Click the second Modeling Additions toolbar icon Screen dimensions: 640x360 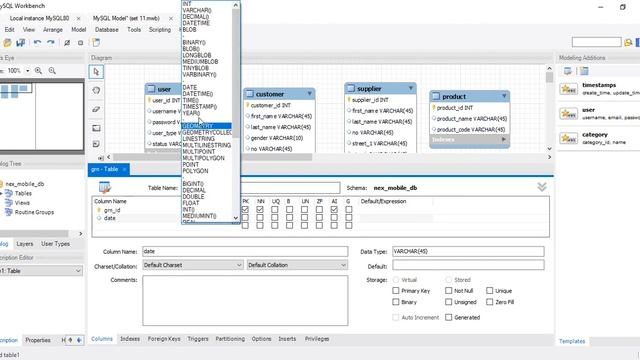tap(584, 71)
